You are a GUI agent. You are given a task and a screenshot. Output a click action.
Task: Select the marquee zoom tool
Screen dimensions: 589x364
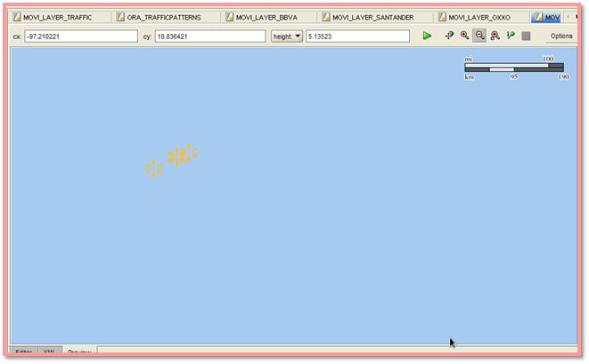point(495,36)
